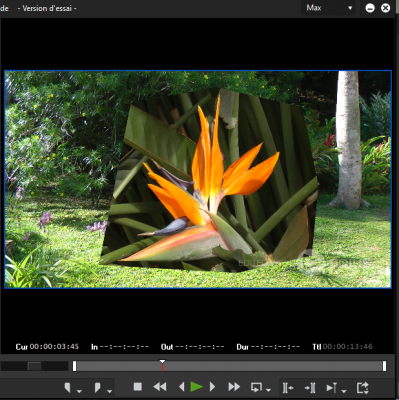Click the shuttle slider knob left of the scrub bar
Viewport: 399px width, 400px height.
34,366
